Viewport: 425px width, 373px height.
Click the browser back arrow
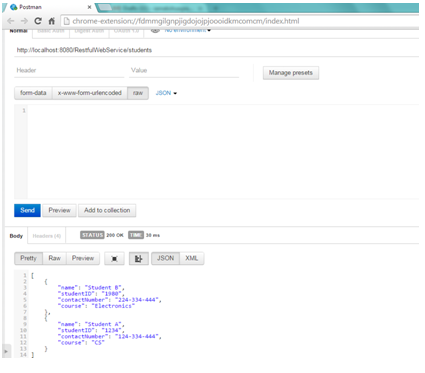(x=11, y=21)
